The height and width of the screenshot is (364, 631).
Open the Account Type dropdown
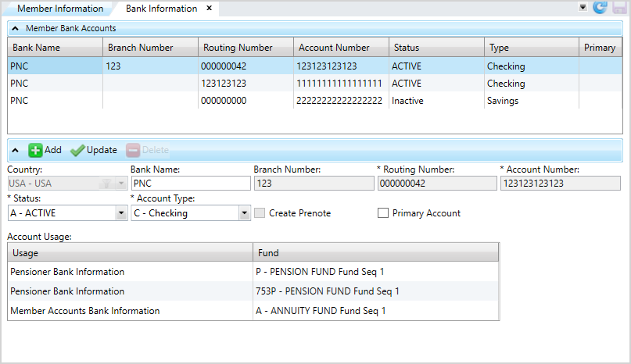(244, 213)
